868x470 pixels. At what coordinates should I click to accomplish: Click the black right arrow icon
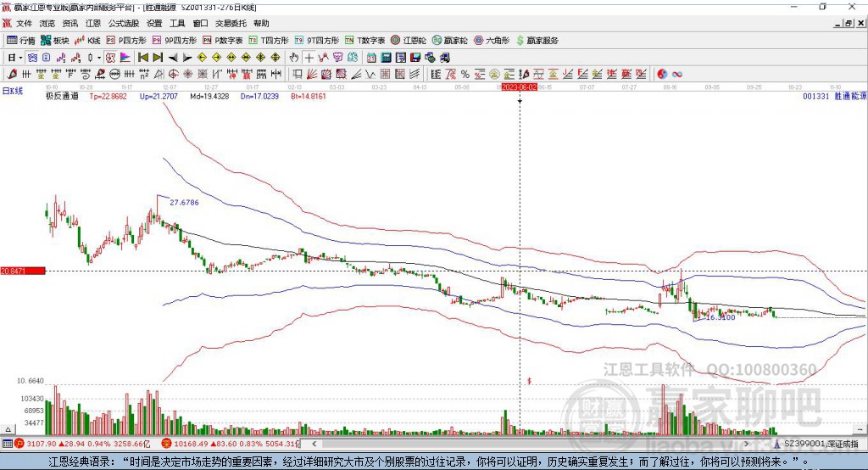point(187,58)
